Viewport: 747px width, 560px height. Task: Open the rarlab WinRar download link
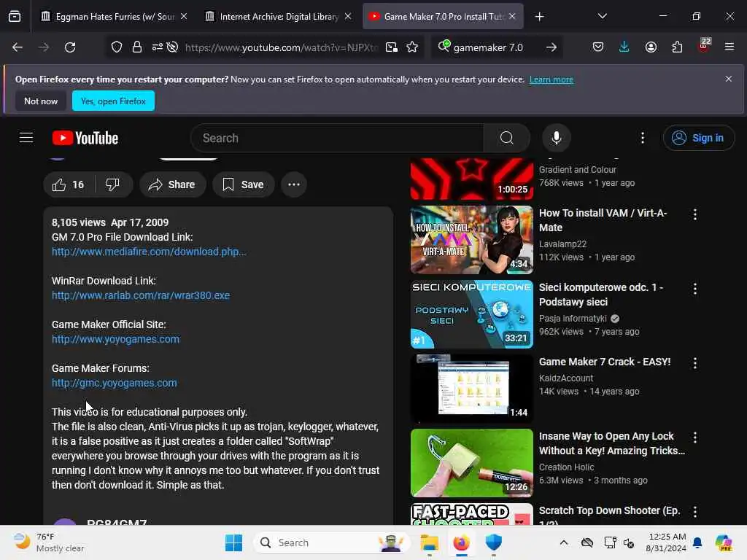point(141,295)
